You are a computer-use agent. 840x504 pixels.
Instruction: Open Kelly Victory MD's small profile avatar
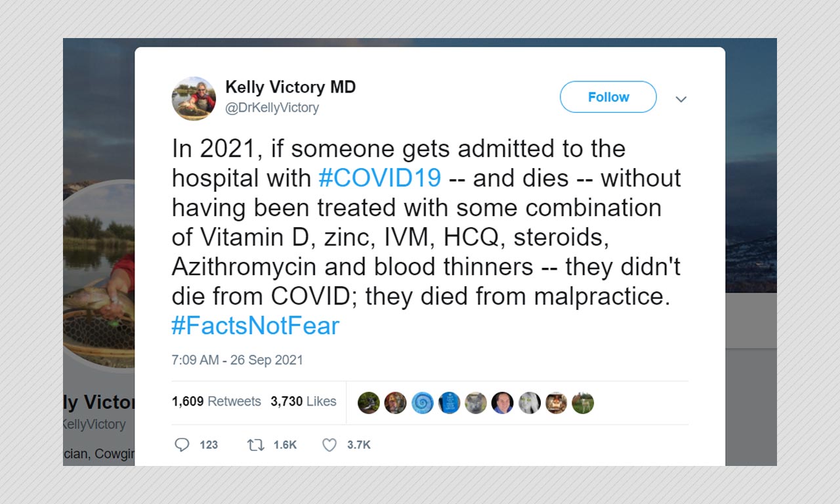tap(194, 98)
